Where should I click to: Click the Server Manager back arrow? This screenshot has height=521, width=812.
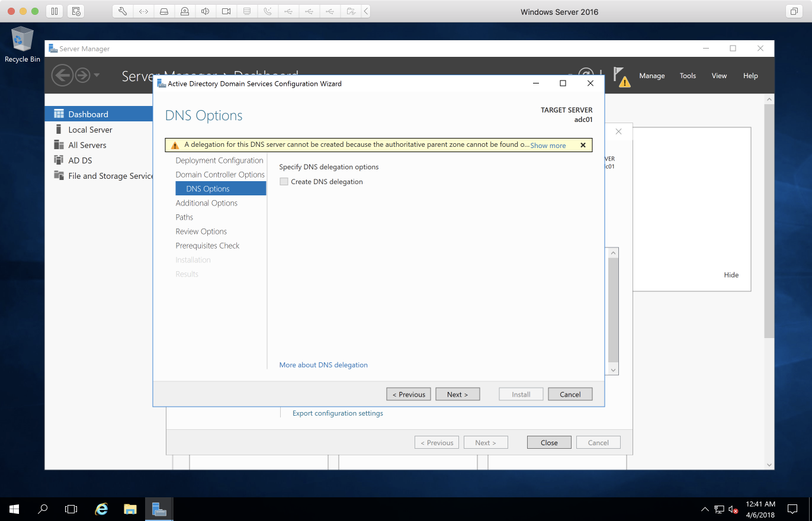click(x=62, y=75)
